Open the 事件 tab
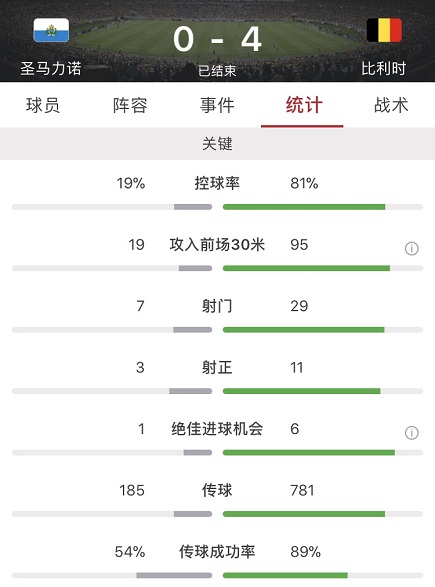This screenshot has width=435, height=587. pos(217,105)
